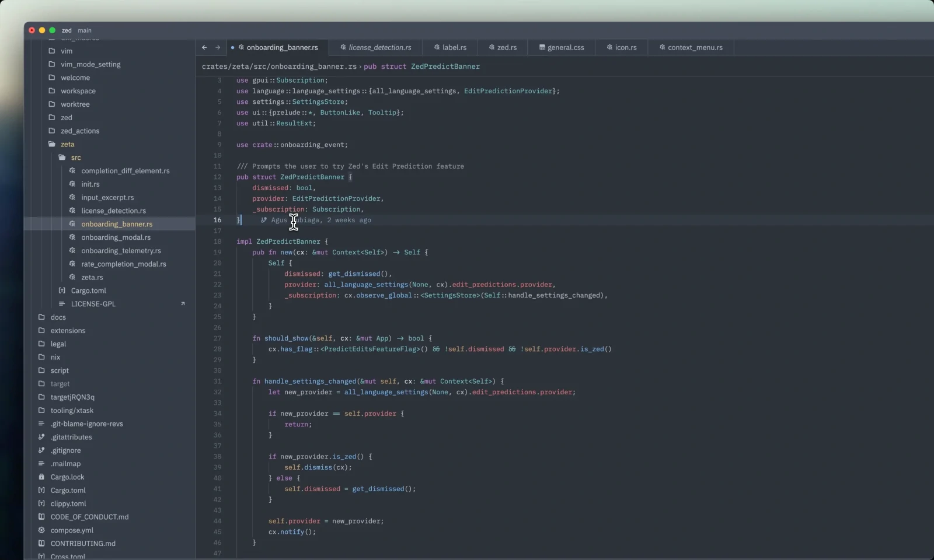Screen dimensions: 934x560
Task: Open LICENSE-GPL using its external link arrow
Action: point(183,304)
